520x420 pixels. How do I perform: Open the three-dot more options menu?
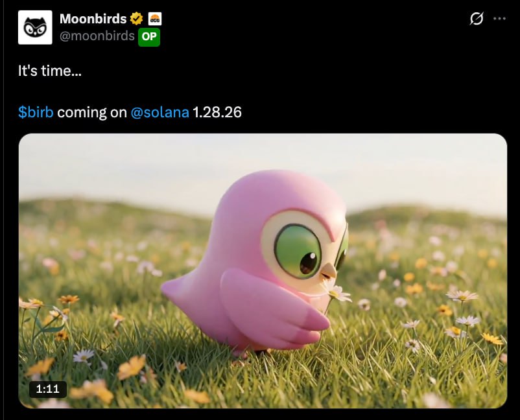pyautogui.click(x=499, y=19)
